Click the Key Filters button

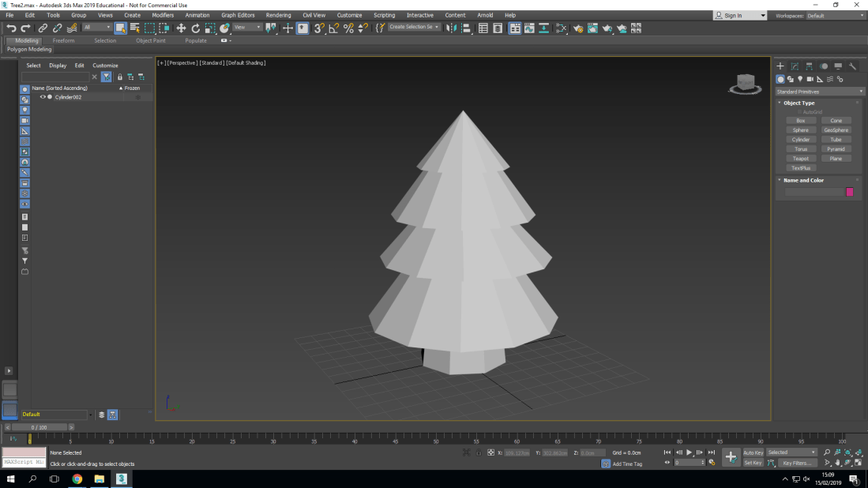point(797,464)
